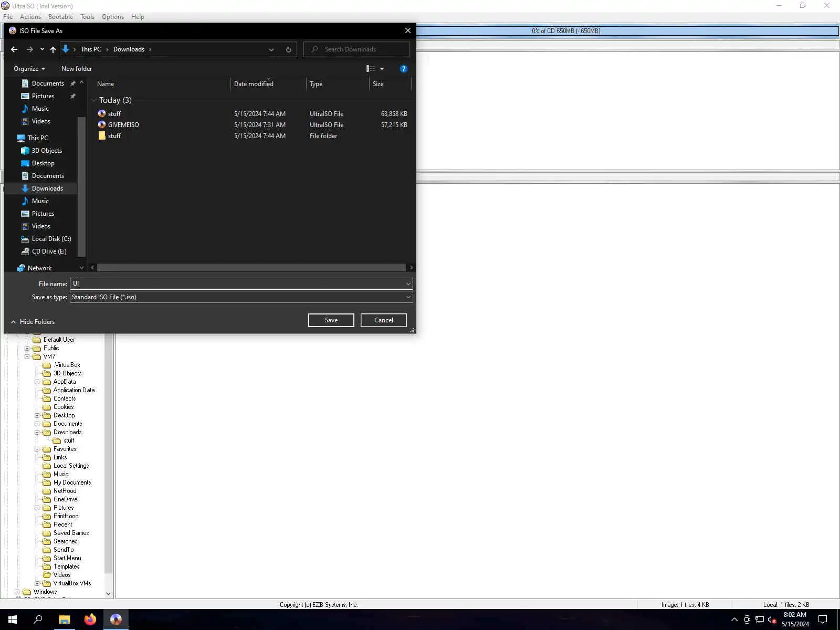This screenshot has height=630, width=840.
Task: Open CD Drive (E:)
Action: 49,251
